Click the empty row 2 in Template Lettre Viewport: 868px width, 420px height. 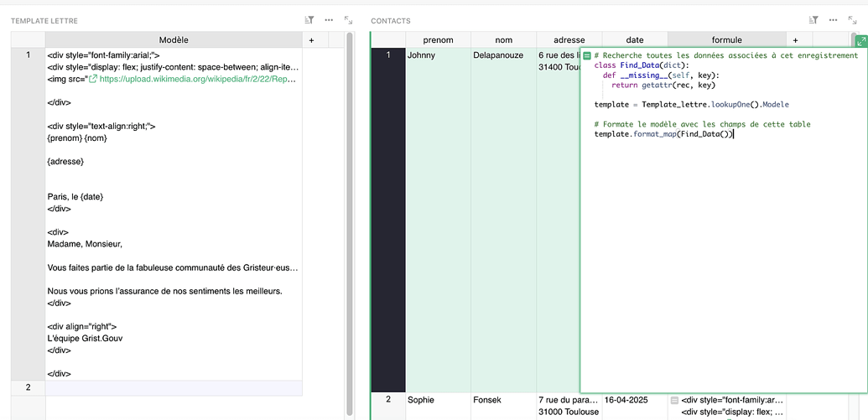174,387
